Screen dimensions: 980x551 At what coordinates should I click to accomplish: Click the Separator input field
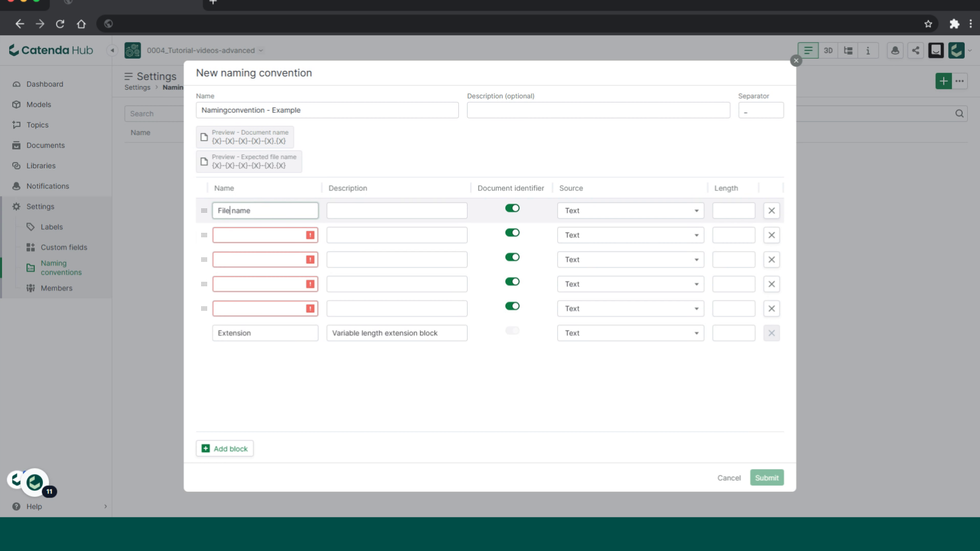tap(761, 110)
